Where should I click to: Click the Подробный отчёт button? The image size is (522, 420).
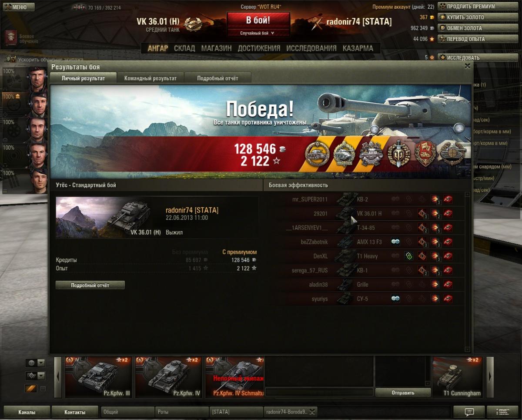coord(90,286)
